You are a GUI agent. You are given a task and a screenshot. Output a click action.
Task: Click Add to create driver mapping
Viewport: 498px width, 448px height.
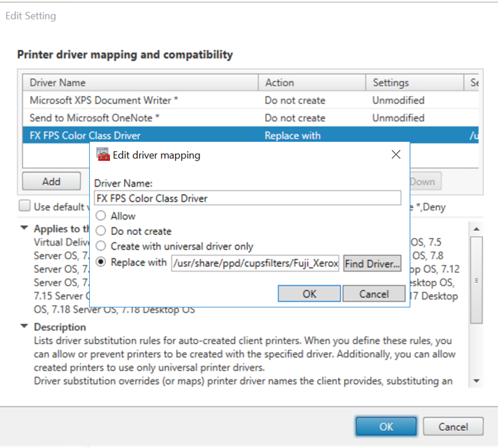51,181
